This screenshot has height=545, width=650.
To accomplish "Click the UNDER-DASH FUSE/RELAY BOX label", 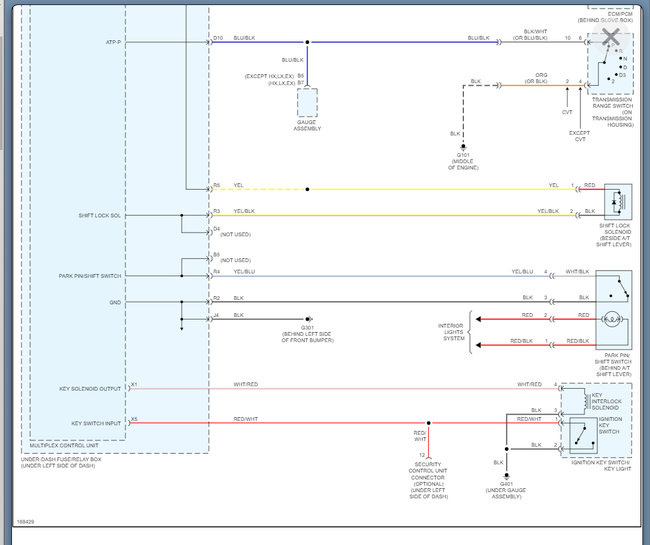I will [61, 463].
